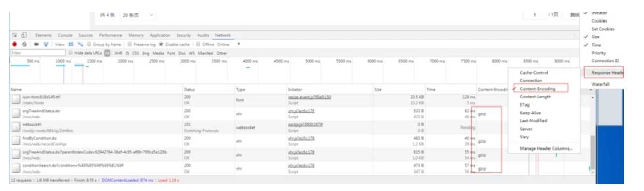The height and width of the screenshot is (191, 644).
Task: Click file icon of conditionSearch.do row
Action: point(16,168)
